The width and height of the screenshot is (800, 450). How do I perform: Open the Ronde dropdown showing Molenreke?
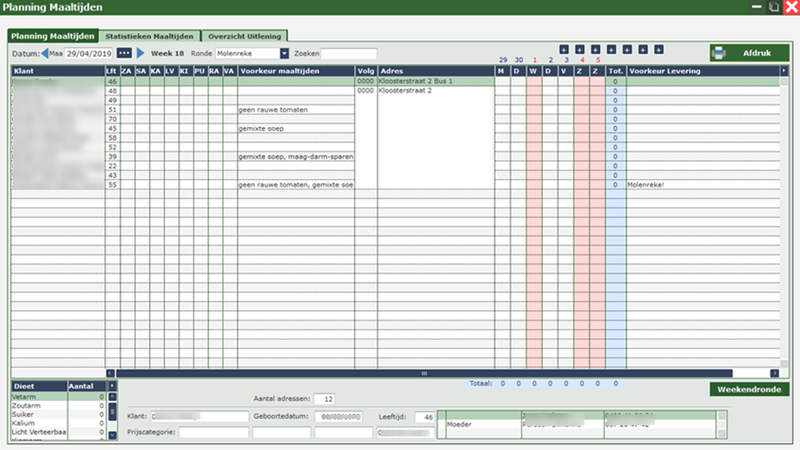click(284, 54)
